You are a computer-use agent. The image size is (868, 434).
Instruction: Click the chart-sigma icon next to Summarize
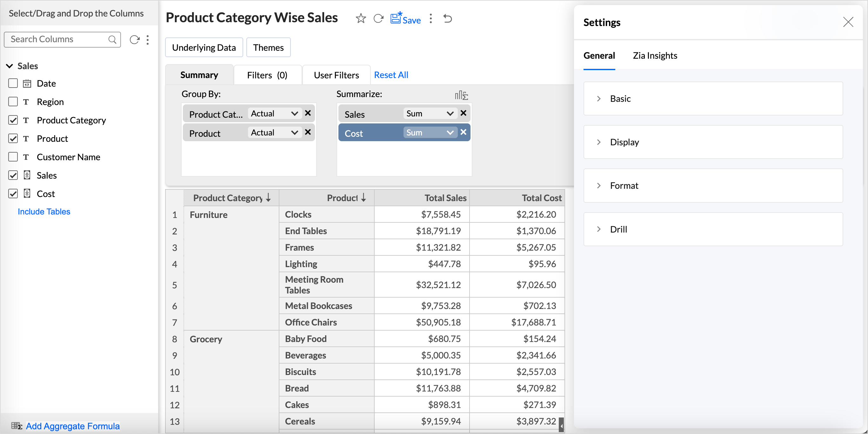pos(461,95)
